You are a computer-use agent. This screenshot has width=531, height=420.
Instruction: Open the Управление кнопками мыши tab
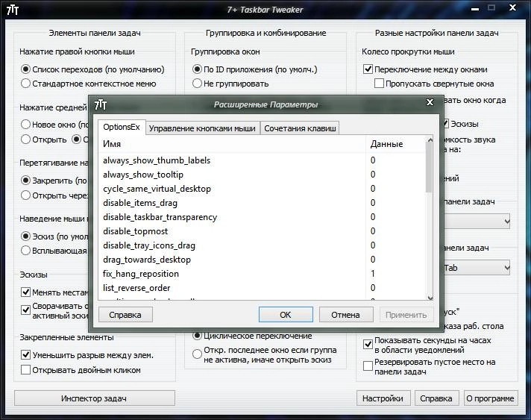click(202, 128)
